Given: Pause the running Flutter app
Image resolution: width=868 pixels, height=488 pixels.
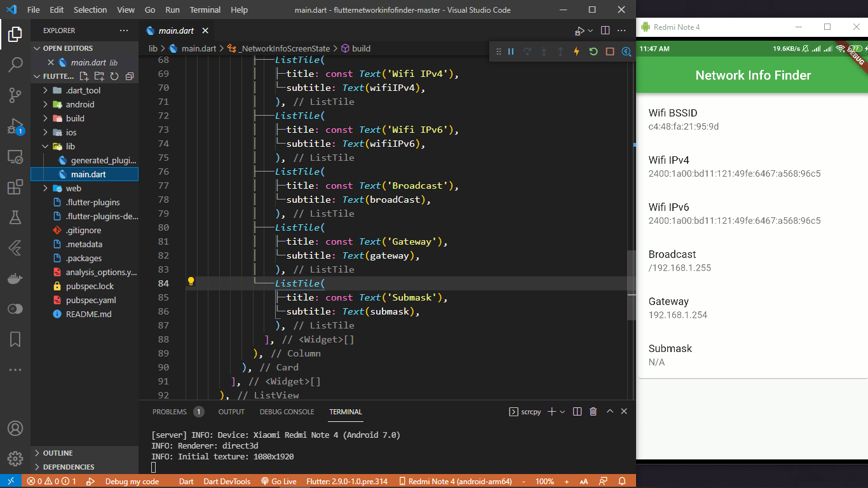Looking at the screenshot, I should coord(511,51).
